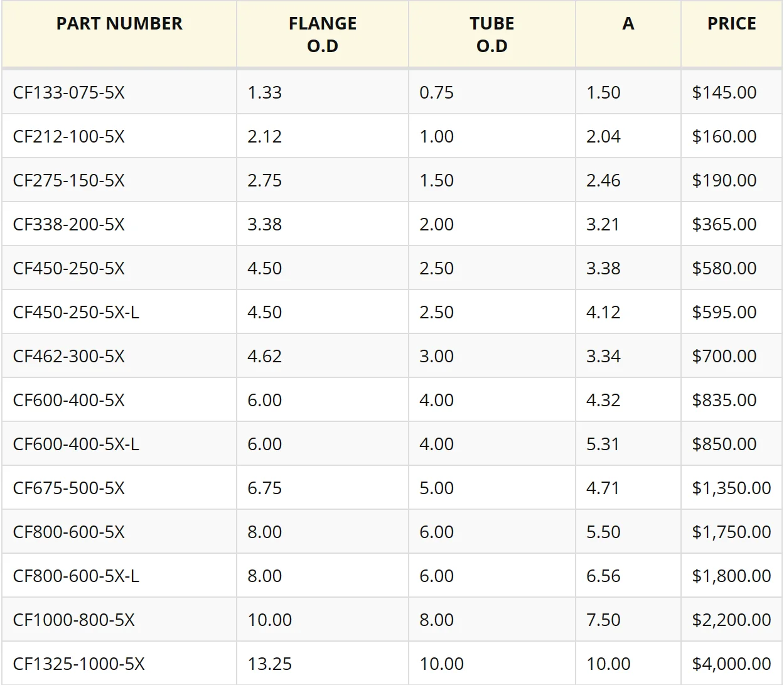The height and width of the screenshot is (685, 784).
Task: Select part number CF450-250-5X-L
Action: [x=76, y=313]
